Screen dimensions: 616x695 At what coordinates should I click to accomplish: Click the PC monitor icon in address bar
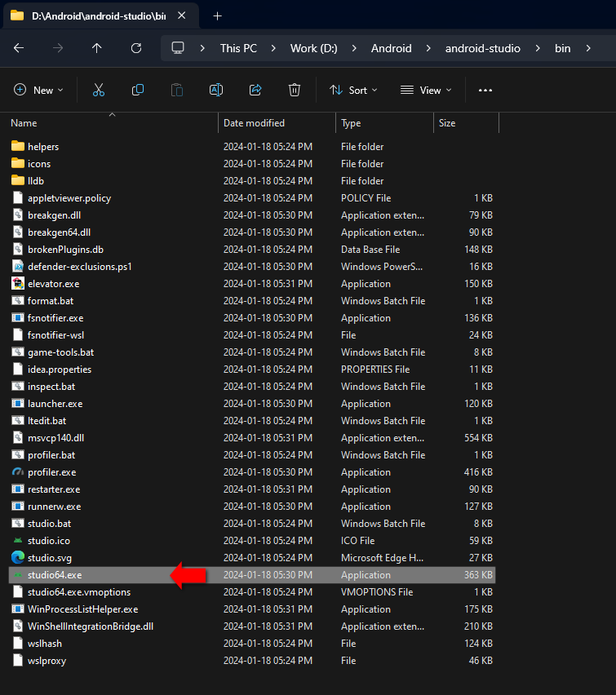178,48
